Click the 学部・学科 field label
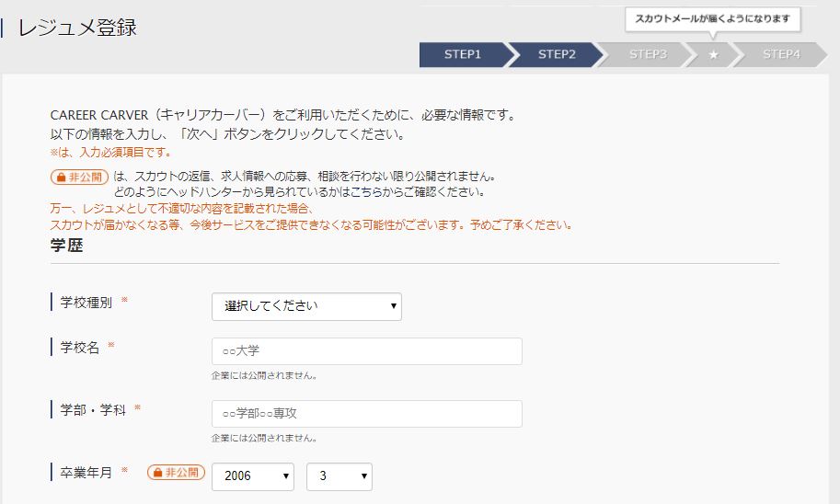 pyautogui.click(x=93, y=410)
